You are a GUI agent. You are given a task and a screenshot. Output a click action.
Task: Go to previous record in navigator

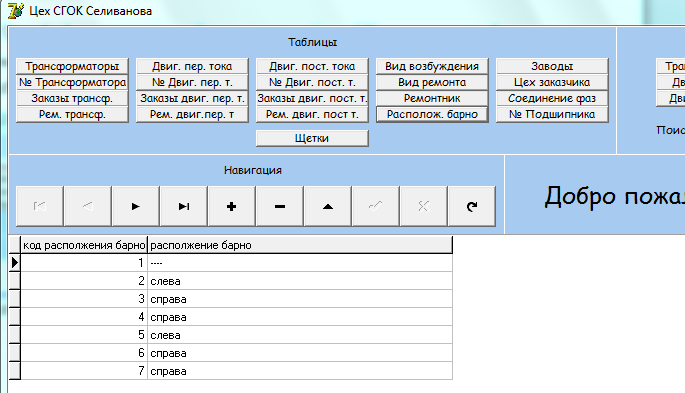coord(88,206)
